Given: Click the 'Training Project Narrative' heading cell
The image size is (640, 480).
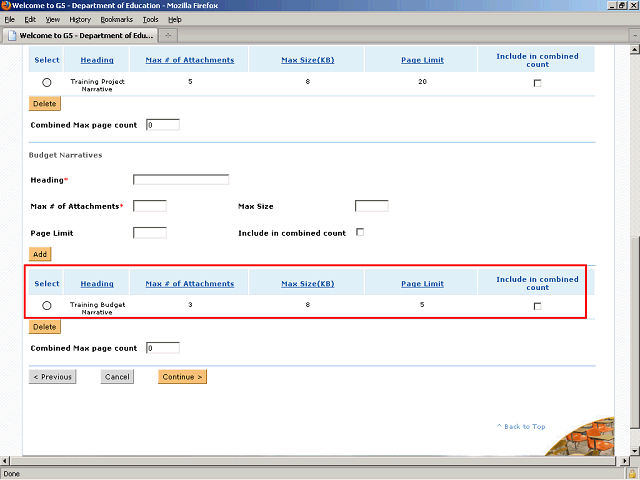Looking at the screenshot, I should coord(97,85).
